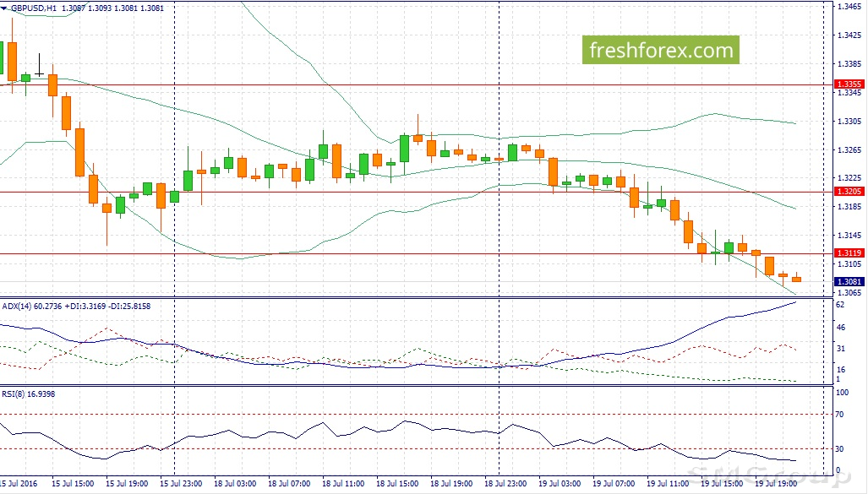Viewport: 868px width, 494px height.
Task: Click the RSI 70 overbought level label
Action: pos(840,415)
